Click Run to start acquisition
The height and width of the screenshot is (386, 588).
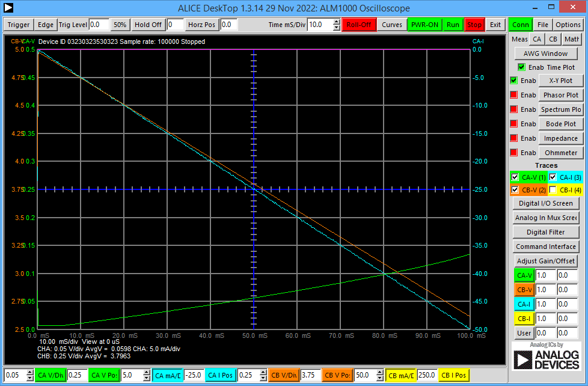pos(453,25)
